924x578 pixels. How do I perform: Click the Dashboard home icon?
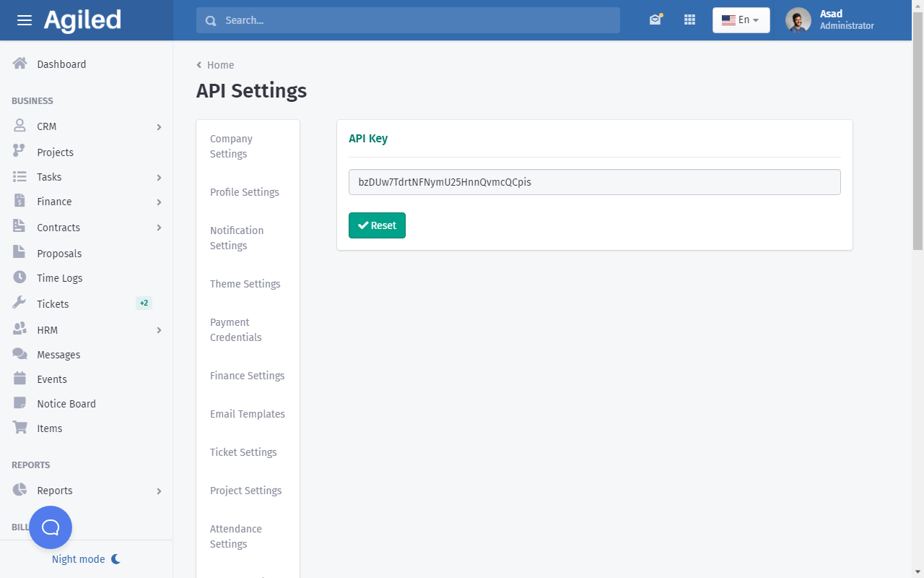pos(20,64)
